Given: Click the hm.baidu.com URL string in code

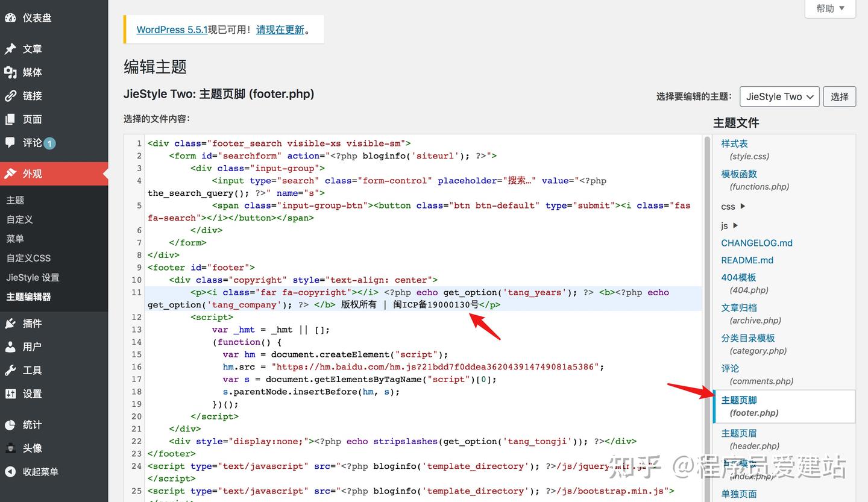Looking at the screenshot, I should coord(435,367).
